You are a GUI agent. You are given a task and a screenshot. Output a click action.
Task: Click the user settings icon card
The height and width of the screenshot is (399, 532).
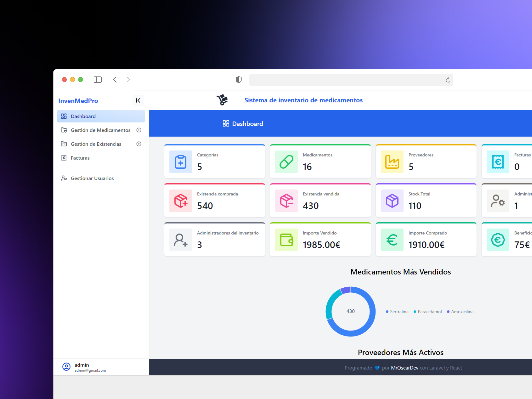(498, 201)
